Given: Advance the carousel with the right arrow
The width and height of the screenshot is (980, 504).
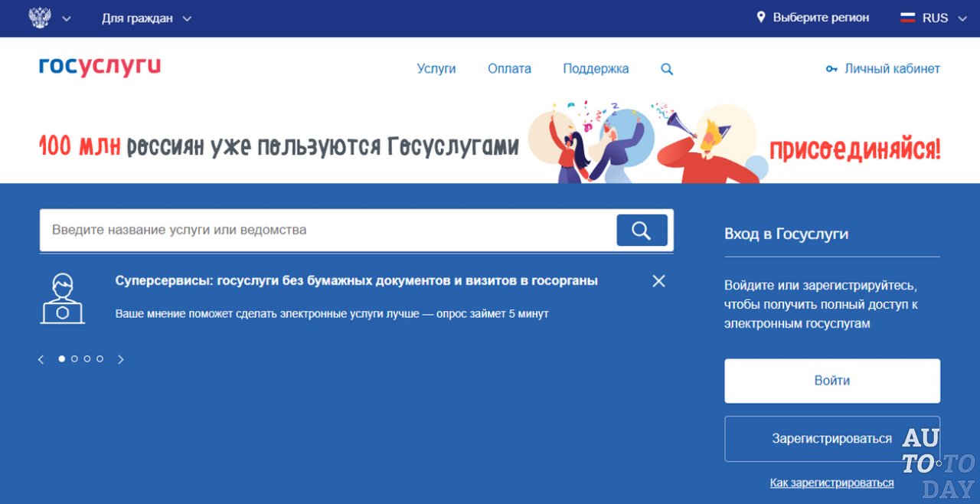Looking at the screenshot, I should (121, 358).
